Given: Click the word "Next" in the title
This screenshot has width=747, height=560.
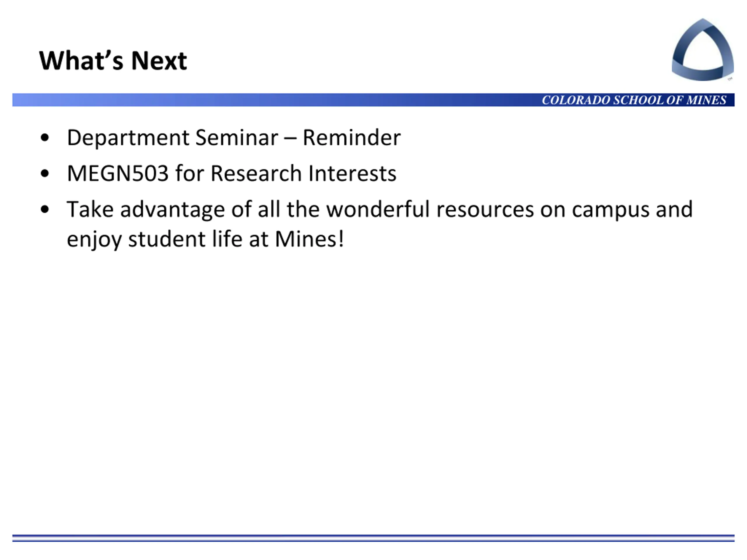Looking at the screenshot, I should [159, 61].
